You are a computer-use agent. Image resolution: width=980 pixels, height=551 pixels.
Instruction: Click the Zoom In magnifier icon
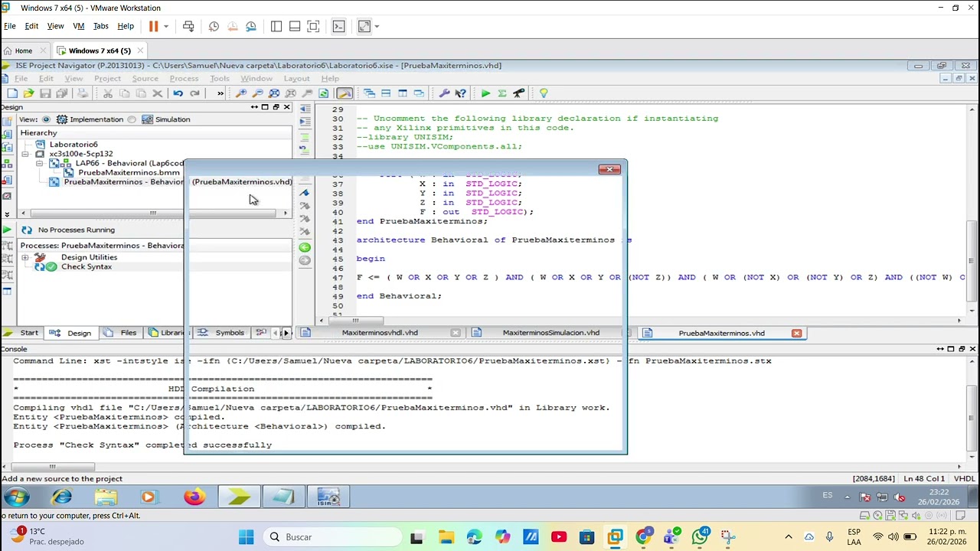240,93
